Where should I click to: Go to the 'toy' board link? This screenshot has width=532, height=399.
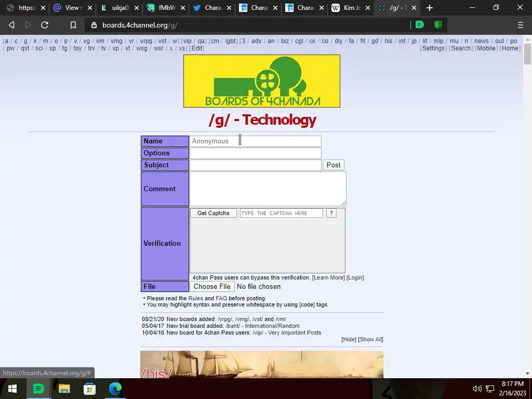(x=77, y=48)
